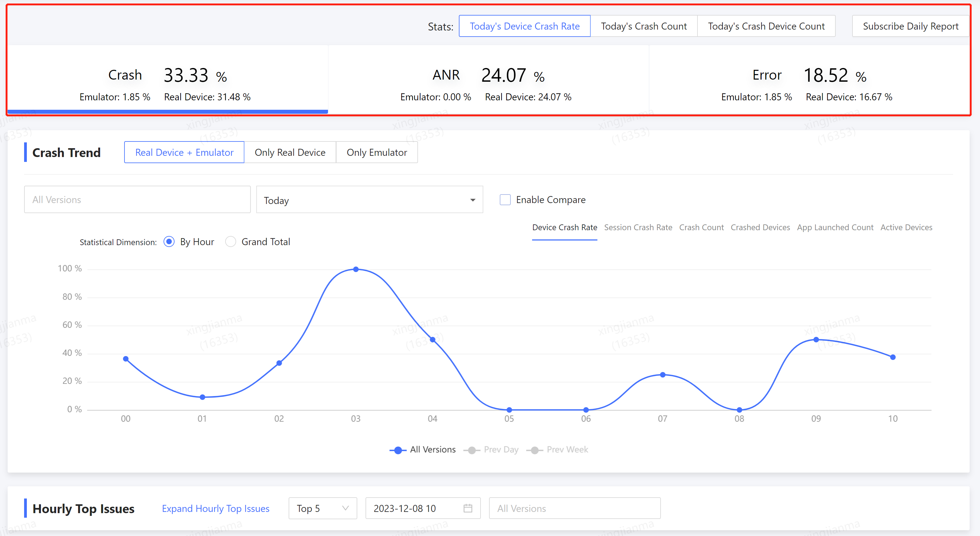Screen dimensions: 980x536
Task: Select Today's Device Crash Rate stat
Action: click(524, 26)
